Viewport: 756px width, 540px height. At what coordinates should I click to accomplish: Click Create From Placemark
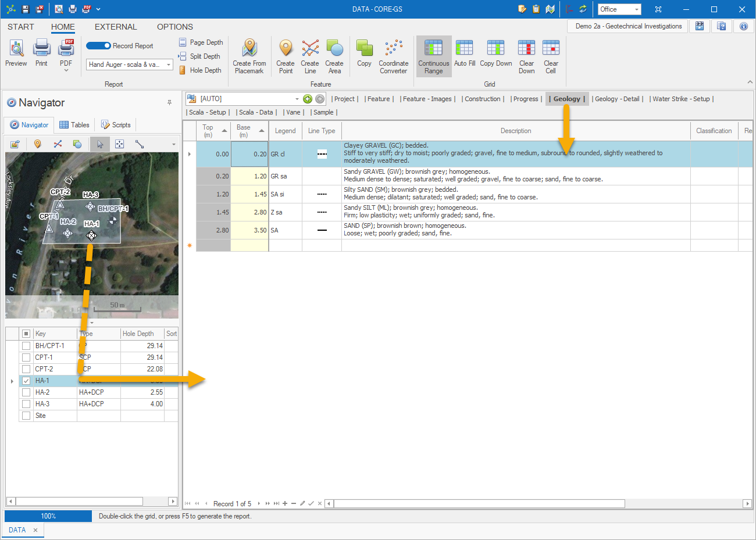(x=249, y=56)
